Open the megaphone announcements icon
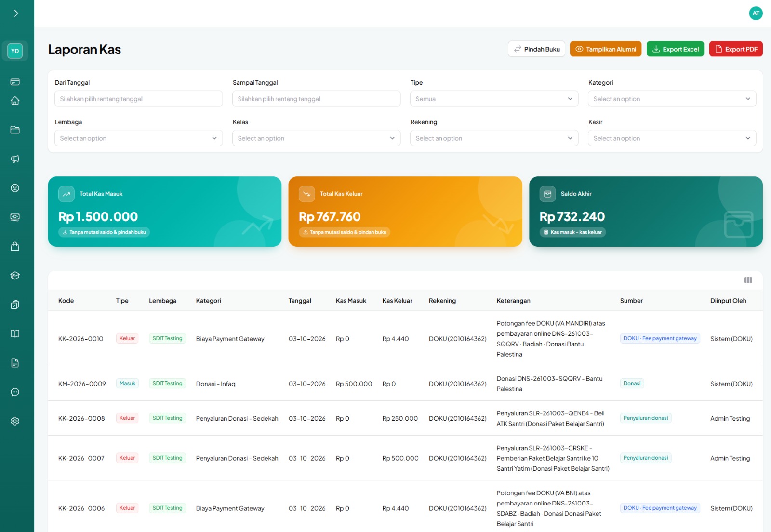This screenshot has width=771, height=532. (x=15, y=159)
